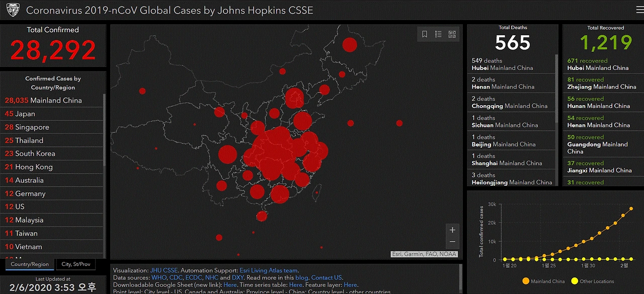Click the latest Mainland China chart data point
The height and width of the screenshot is (294, 644).
[x=631, y=208]
